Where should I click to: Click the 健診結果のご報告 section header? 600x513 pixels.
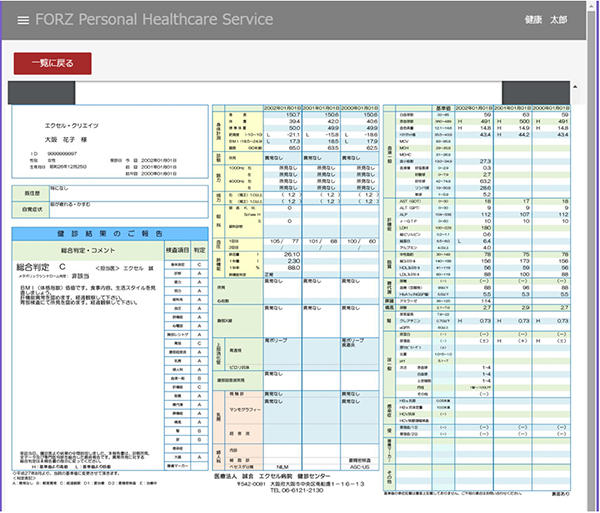pos(105,233)
